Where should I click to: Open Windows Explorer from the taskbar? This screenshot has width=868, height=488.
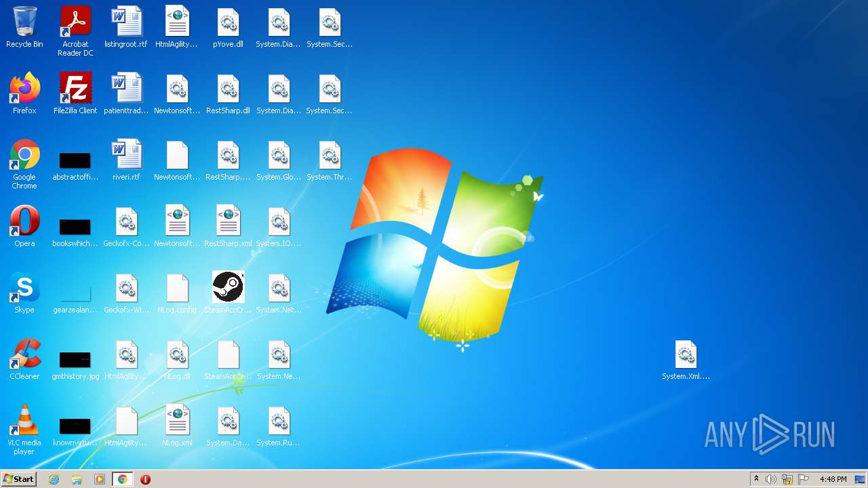point(77,479)
